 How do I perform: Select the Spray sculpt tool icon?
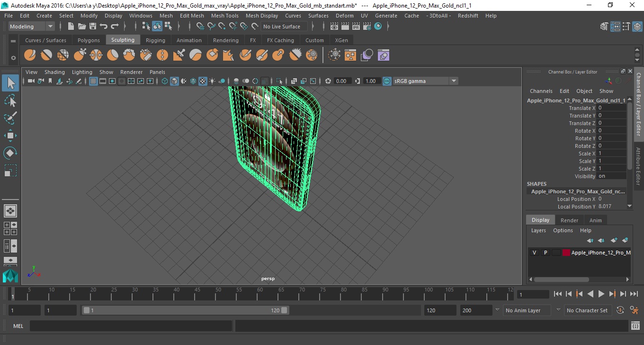click(146, 55)
